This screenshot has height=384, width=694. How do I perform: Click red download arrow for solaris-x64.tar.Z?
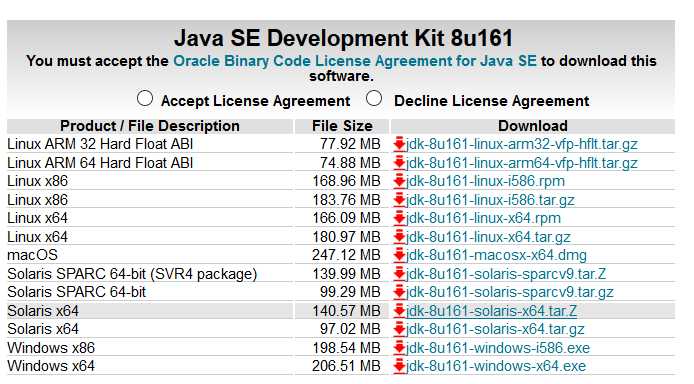pyautogui.click(x=399, y=311)
